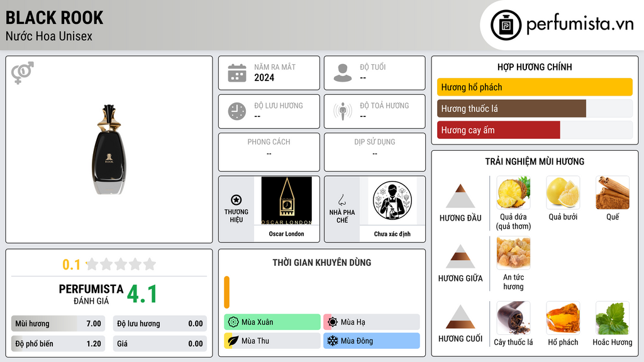Click the clock icon beside Độ lưu hương

click(237, 111)
